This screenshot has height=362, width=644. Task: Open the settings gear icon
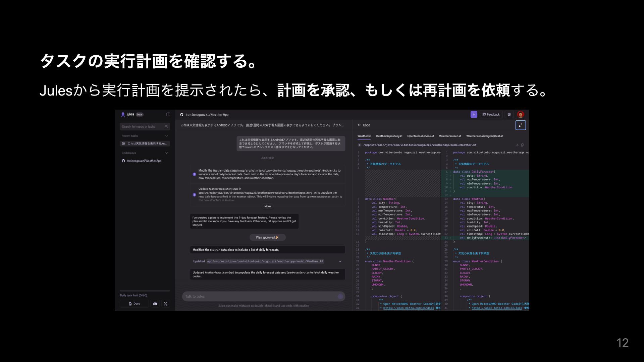coord(509,114)
